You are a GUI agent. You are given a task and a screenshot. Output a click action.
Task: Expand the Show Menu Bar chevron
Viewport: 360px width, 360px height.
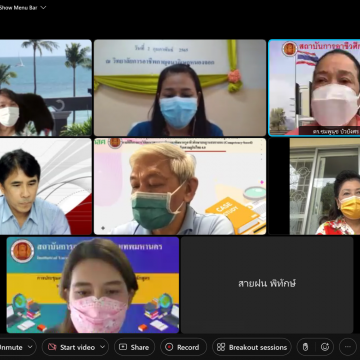click(x=43, y=7)
